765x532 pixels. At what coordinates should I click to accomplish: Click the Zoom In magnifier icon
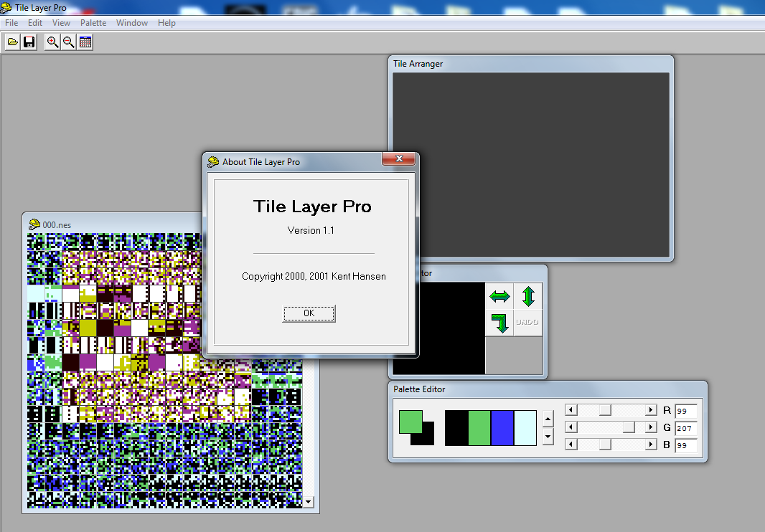(x=52, y=42)
